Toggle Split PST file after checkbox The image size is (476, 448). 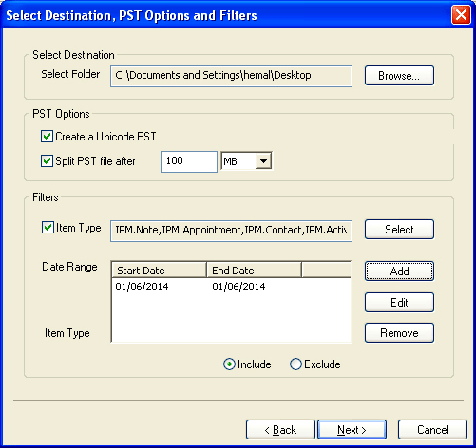click(47, 160)
